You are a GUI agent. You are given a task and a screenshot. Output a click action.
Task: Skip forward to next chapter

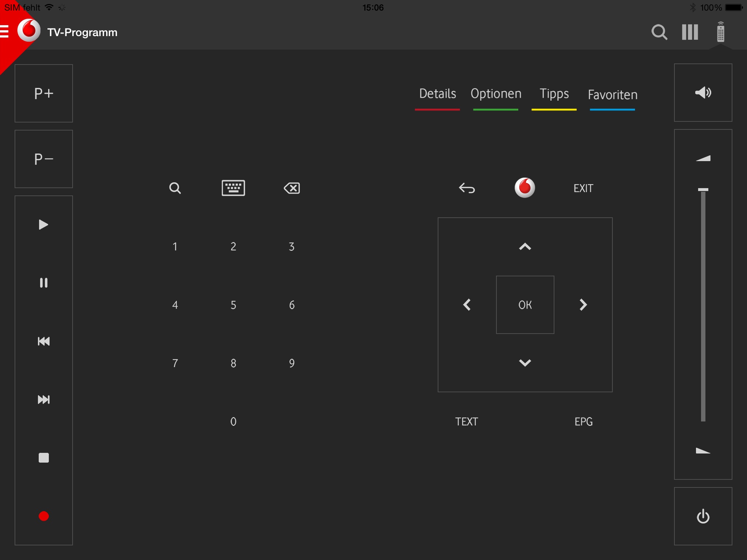coord(44,400)
